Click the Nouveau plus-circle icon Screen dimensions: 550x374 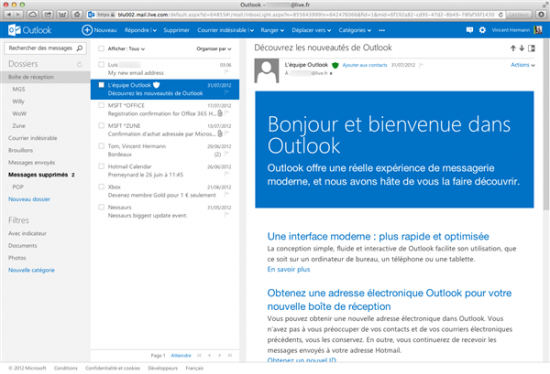pyautogui.click(x=87, y=30)
